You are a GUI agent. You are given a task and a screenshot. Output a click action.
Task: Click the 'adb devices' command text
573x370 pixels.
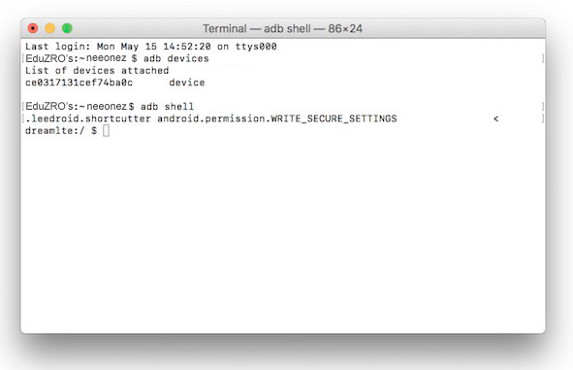click(x=176, y=58)
